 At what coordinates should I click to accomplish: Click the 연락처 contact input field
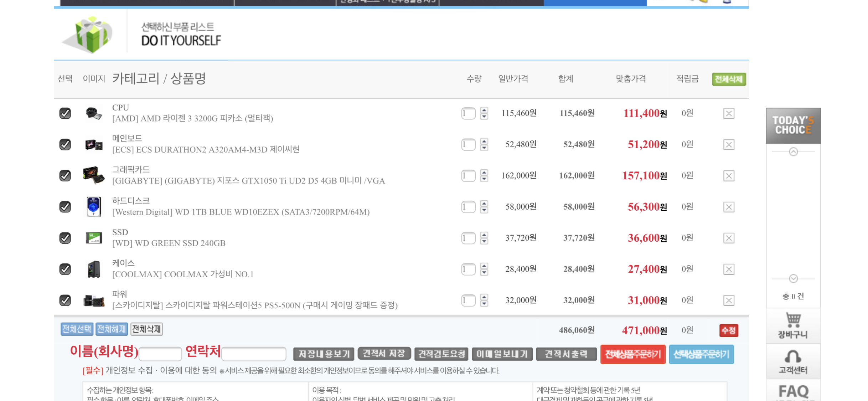point(254,354)
